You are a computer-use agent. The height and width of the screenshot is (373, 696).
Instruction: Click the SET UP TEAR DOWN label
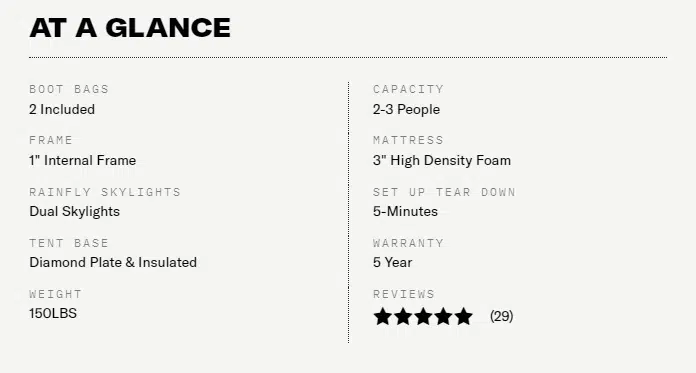point(444,192)
